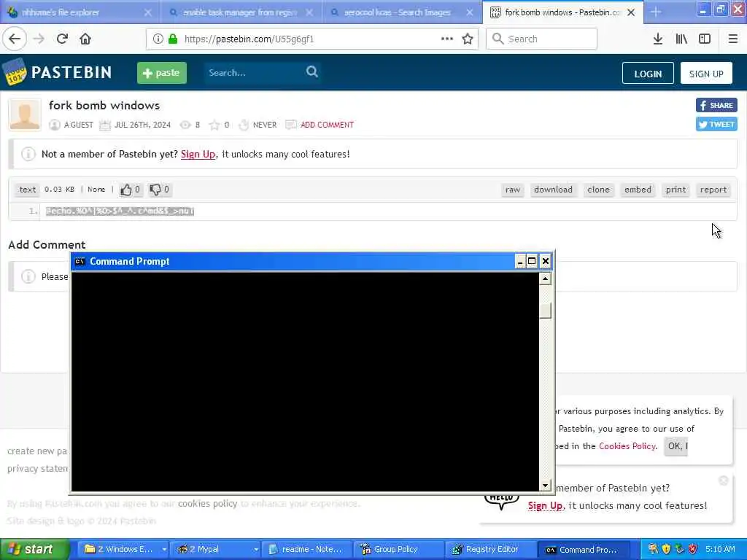The height and width of the screenshot is (560, 747).
Task: Tweet this paste
Action: [716, 124]
